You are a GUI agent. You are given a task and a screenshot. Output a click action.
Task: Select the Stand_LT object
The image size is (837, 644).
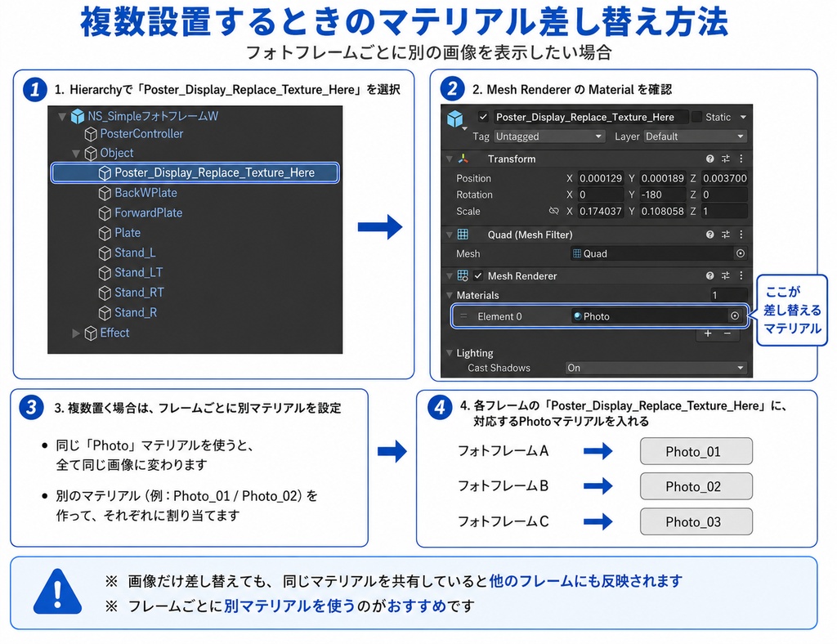(139, 273)
